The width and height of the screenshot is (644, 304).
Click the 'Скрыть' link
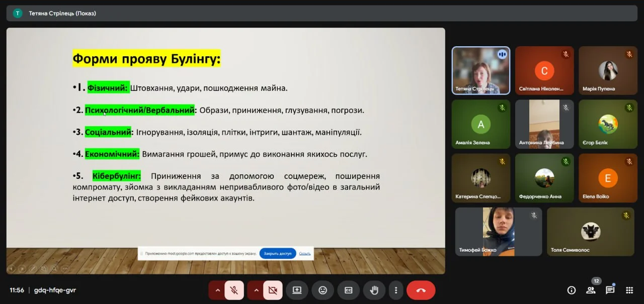click(304, 253)
